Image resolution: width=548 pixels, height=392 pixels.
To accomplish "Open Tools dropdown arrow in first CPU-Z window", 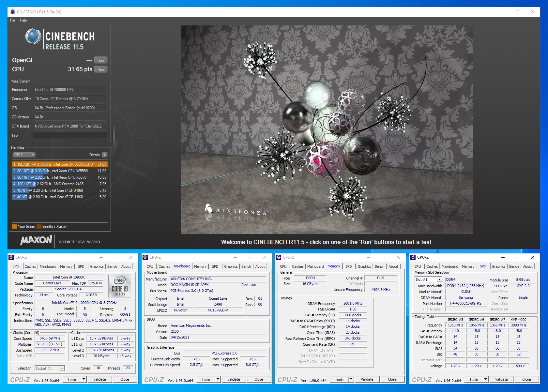I will click(84, 379).
